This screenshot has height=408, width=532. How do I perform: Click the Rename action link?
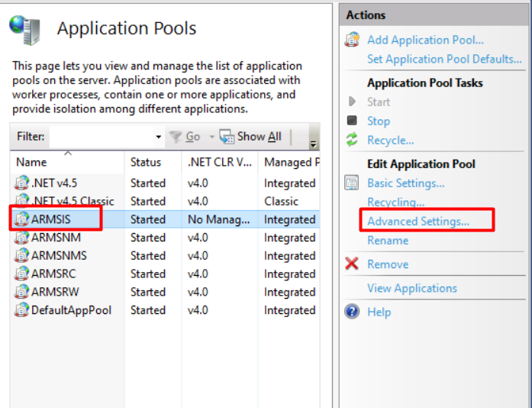pyautogui.click(x=388, y=241)
